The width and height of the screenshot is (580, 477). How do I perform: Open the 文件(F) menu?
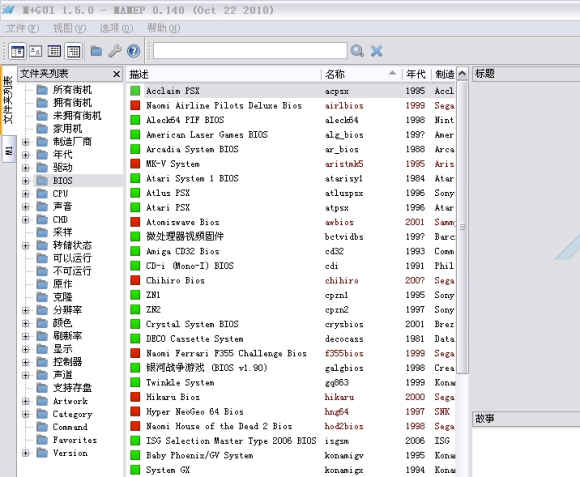pyautogui.click(x=22, y=28)
